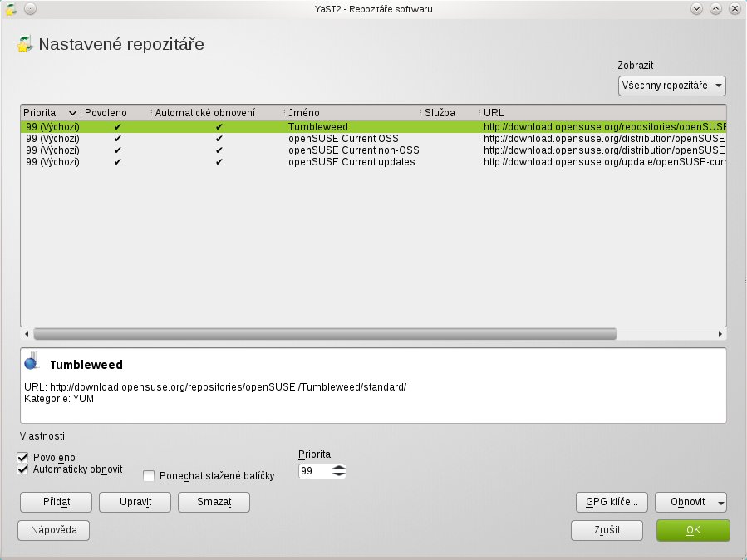747x560 pixels.
Task: Click the Tumbleweed repositories URL in the table
Action: (x=605, y=126)
